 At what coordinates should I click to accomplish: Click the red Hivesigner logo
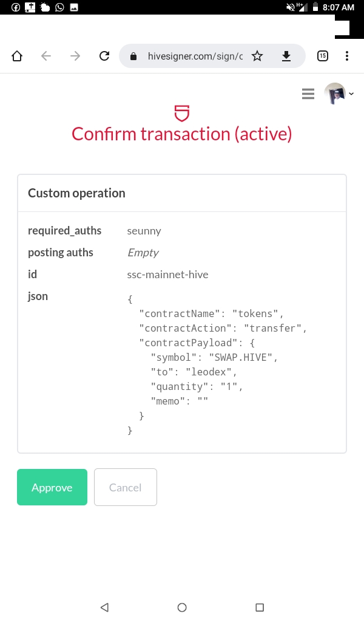click(182, 113)
